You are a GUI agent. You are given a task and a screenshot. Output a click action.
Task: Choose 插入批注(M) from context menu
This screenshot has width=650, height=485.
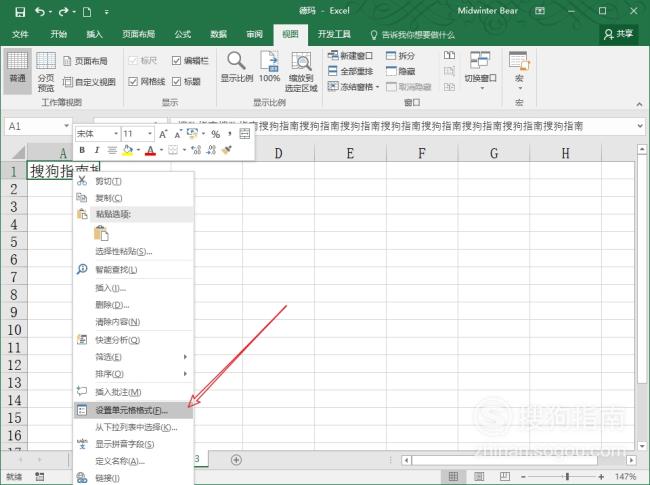[133, 392]
